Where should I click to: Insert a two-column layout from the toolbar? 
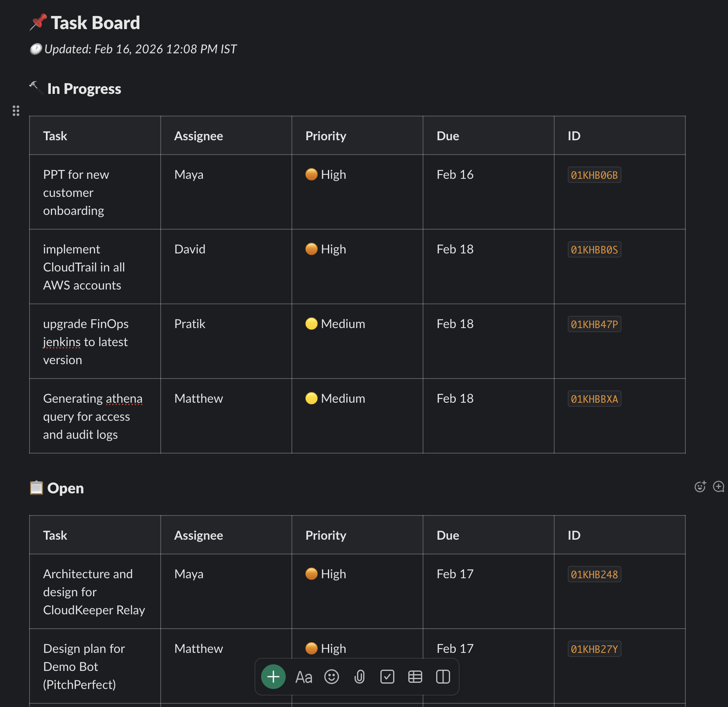[x=443, y=677]
